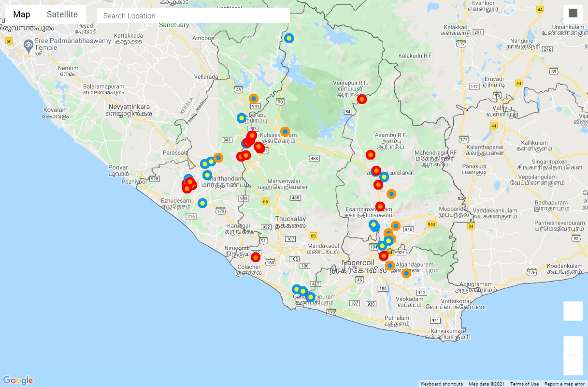
Task: Open Keyboard shortcuts
Action: [x=442, y=384]
